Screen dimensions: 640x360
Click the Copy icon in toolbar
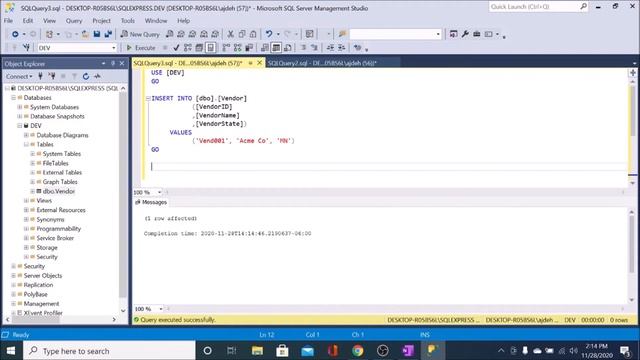[x=242, y=34]
